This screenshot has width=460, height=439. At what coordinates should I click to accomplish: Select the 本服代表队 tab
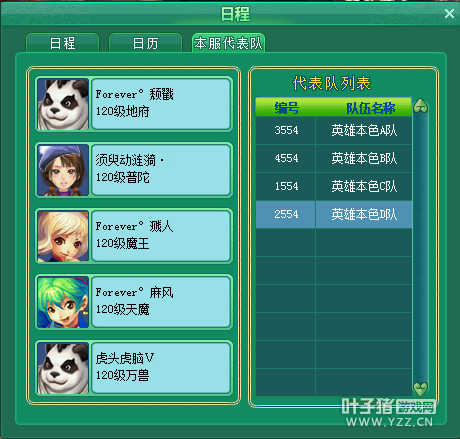click(x=228, y=43)
